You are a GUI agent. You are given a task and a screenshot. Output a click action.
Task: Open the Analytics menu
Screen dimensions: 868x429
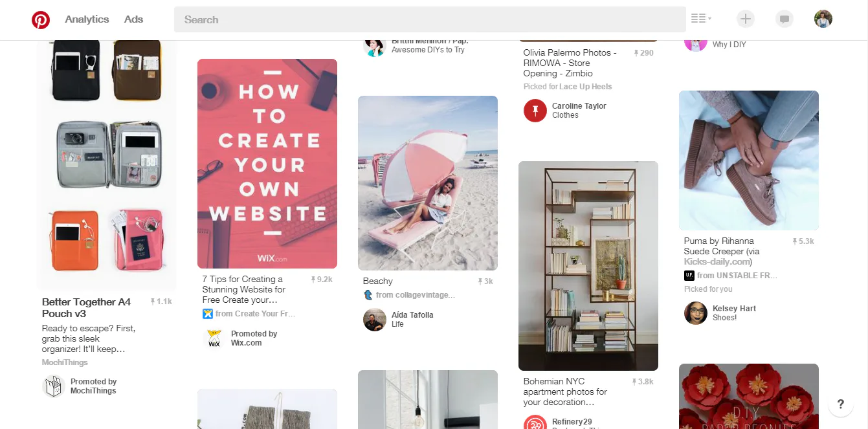click(87, 19)
